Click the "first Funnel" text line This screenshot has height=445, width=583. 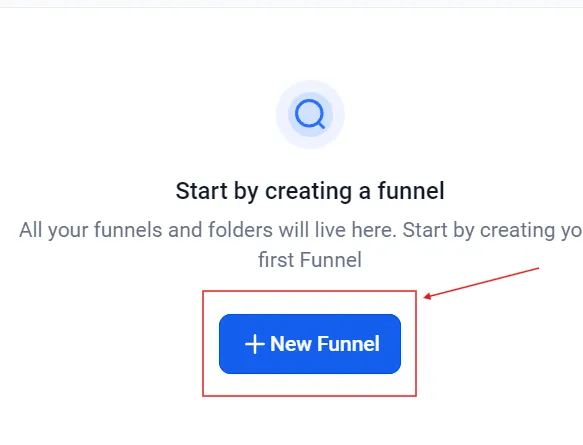(310, 260)
